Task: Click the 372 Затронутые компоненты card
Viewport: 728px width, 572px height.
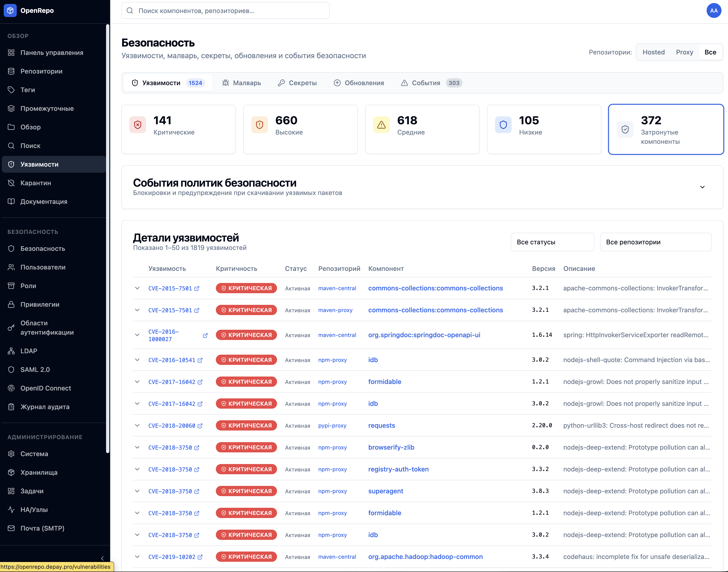Action: pyautogui.click(x=666, y=129)
